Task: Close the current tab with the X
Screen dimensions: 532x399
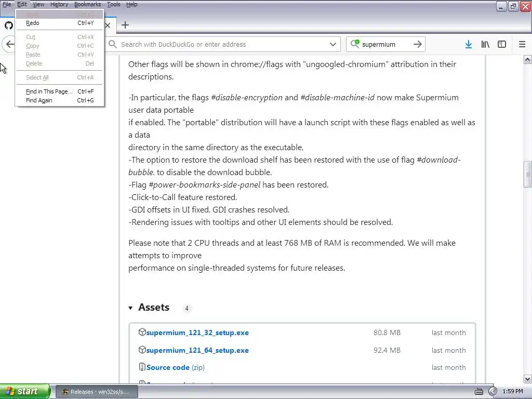Action: click(x=108, y=25)
